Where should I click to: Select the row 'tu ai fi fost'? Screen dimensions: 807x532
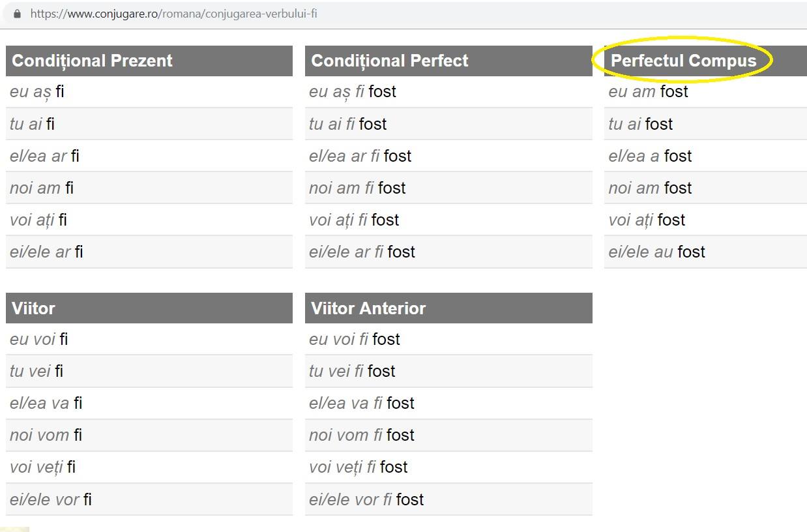[448, 124]
